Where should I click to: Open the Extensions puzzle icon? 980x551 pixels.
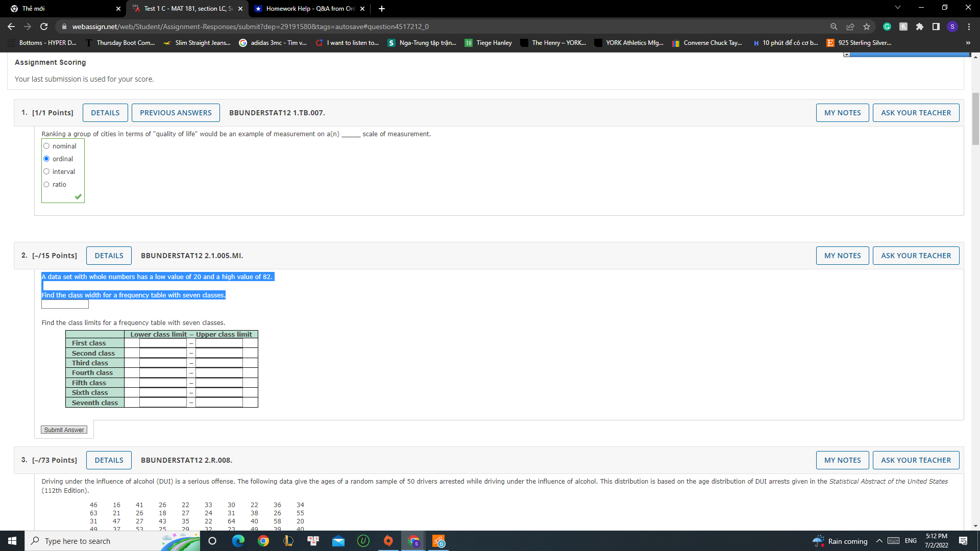[x=920, y=27]
